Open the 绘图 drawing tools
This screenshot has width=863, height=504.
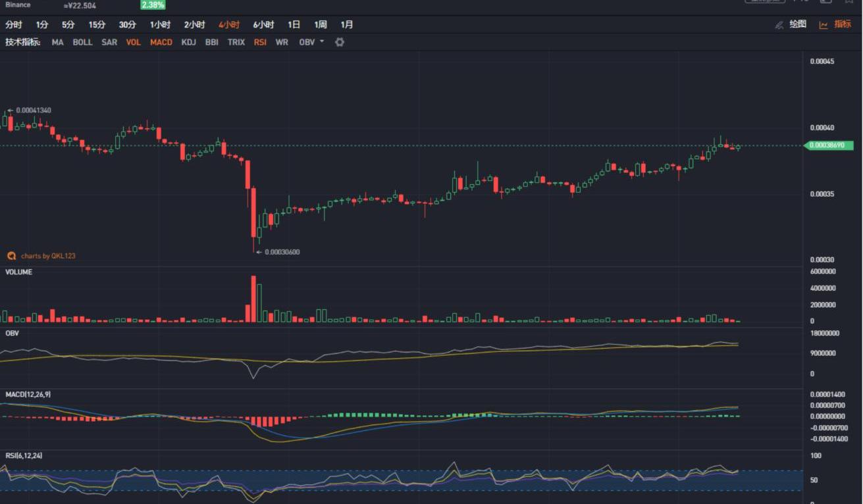pyautogui.click(x=791, y=24)
